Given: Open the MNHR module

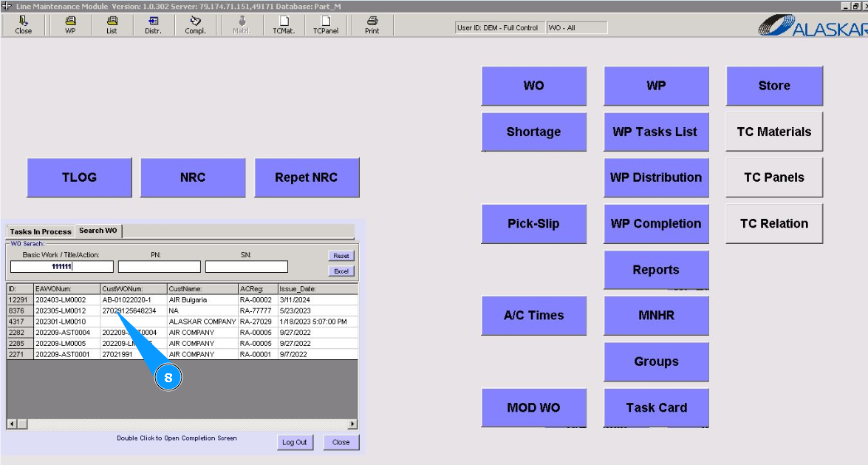Looking at the screenshot, I should click(x=656, y=316).
